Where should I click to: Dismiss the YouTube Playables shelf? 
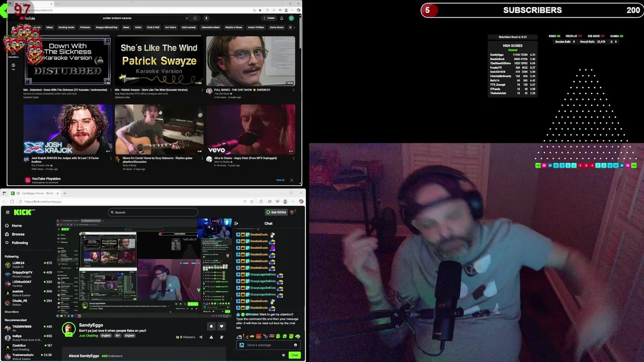click(x=291, y=180)
